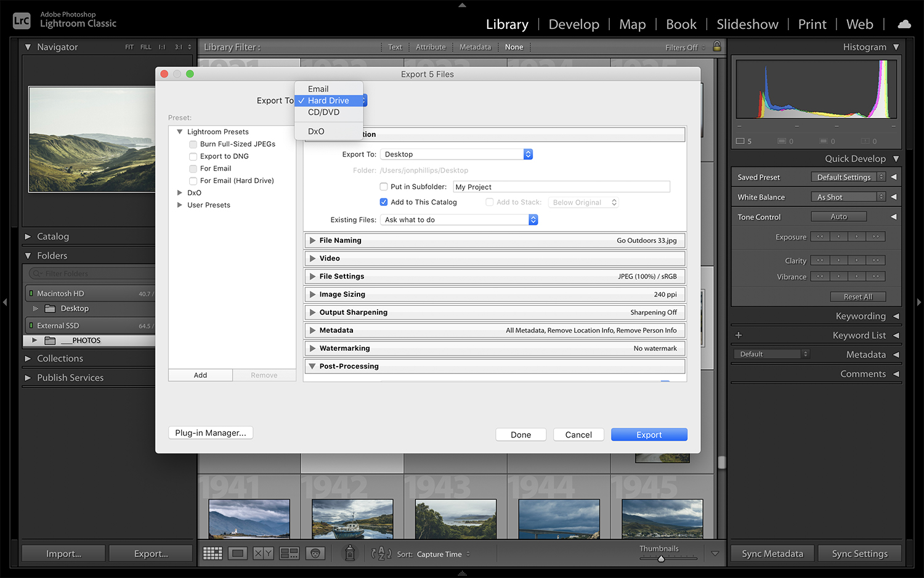Open People view face icon
This screenshot has height=578, width=924.
click(x=315, y=553)
